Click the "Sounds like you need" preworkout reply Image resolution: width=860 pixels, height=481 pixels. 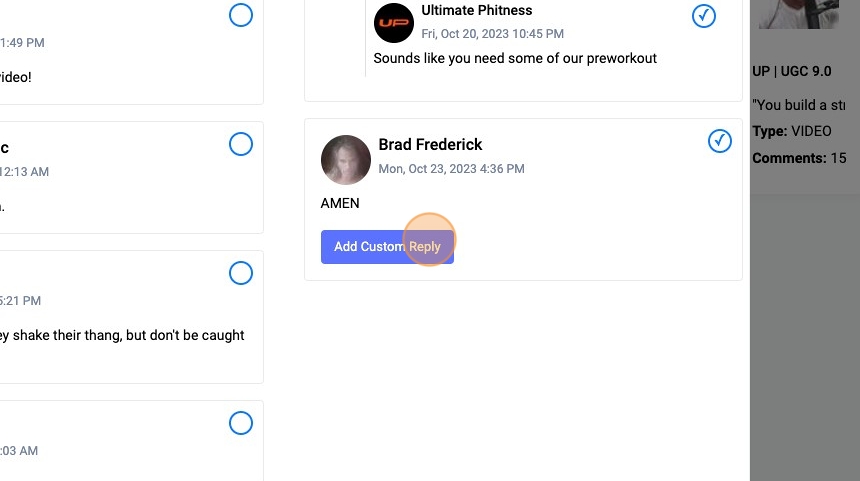515,58
